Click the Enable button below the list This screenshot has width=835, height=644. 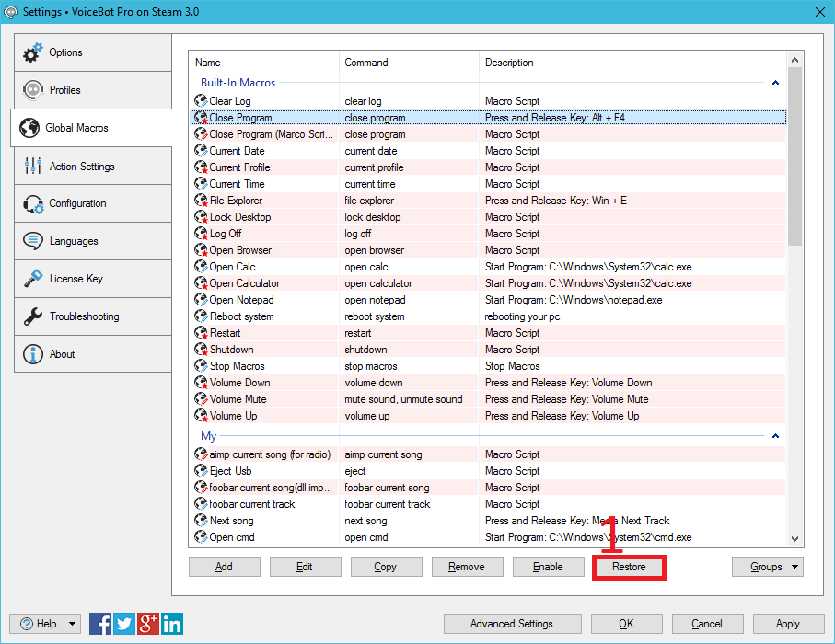[548, 567]
